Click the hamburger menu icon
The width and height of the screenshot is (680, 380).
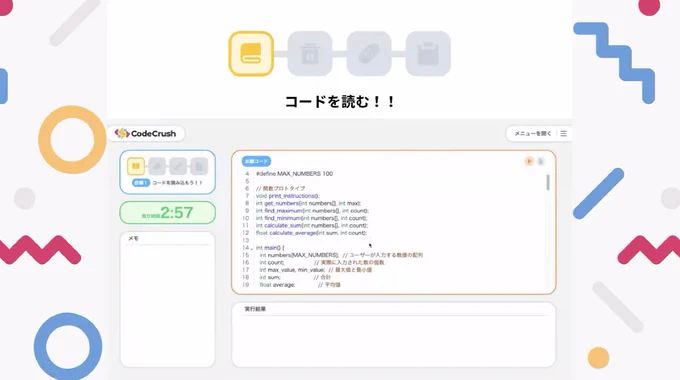coord(563,134)
